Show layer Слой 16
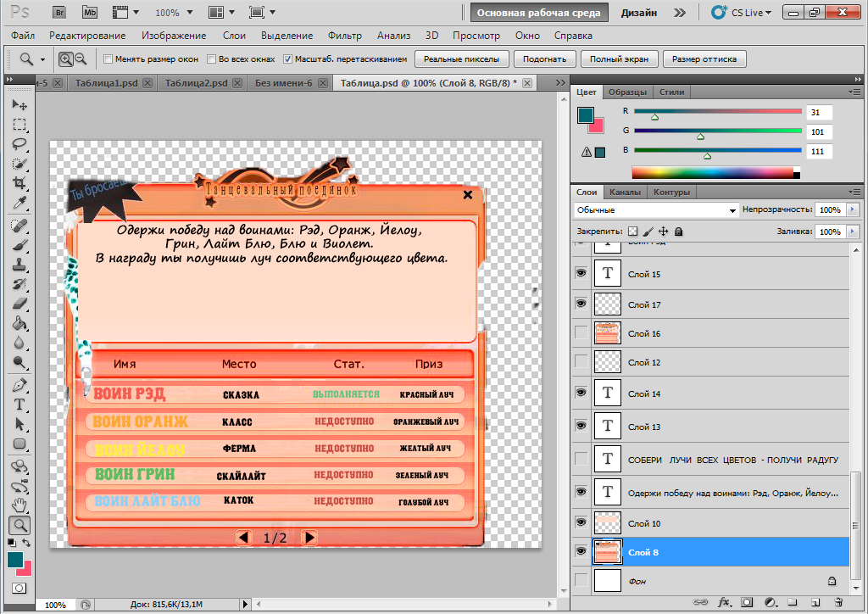 pyautogui.click(x=581, y=332)
